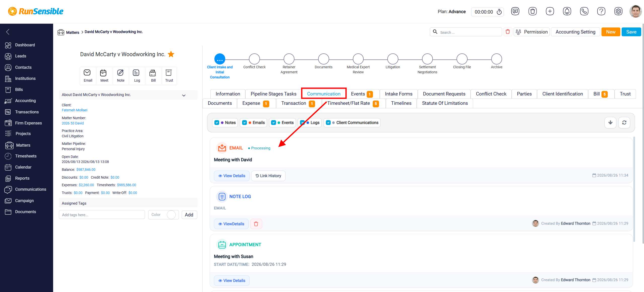Switch to the Intake Forms tab
Viewport: 644px width, 292px height.
click(398, 94)
